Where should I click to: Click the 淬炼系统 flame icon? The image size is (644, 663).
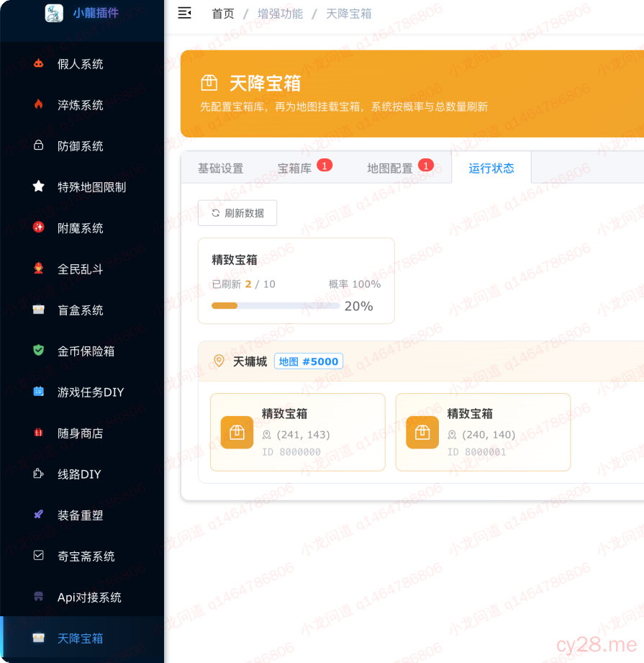click(38, 104)
